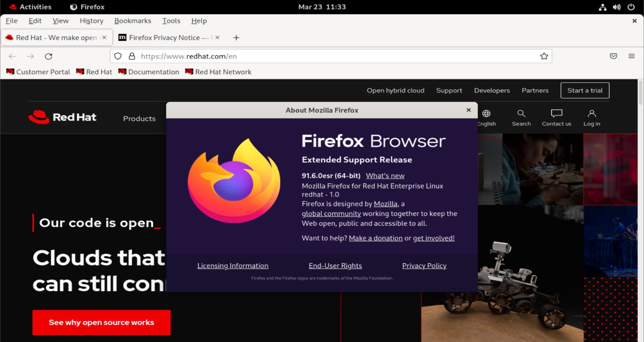Viewport: 644px width, 342px height.
Task: Open the History menu
Action: [x=91, y=21]
